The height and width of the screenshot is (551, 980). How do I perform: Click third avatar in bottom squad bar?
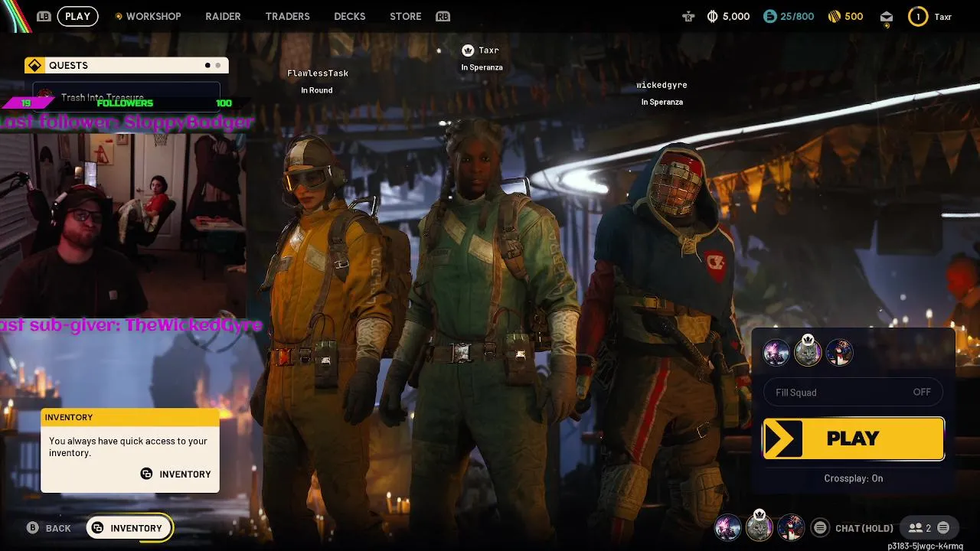point(791,527)
